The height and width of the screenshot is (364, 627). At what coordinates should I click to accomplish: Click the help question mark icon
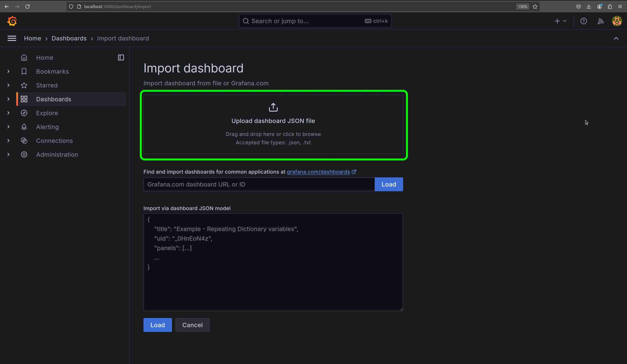coord(584,21)
